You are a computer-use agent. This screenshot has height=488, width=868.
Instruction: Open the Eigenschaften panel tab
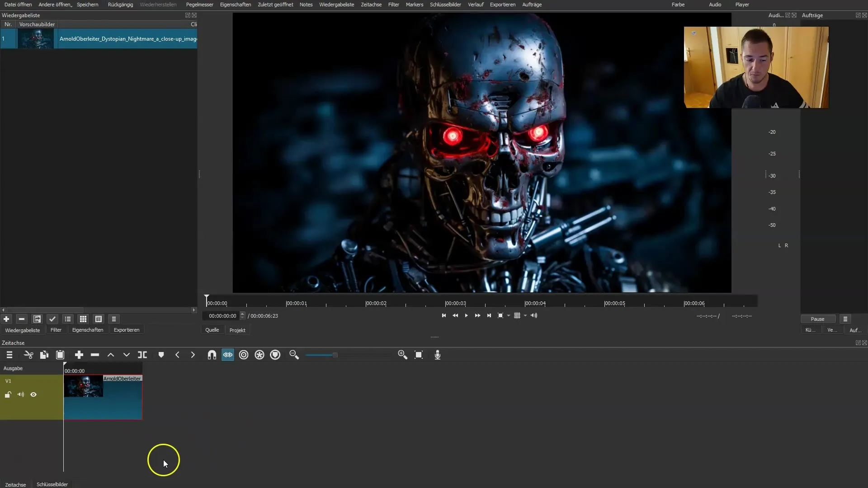[x=88, y=330]
